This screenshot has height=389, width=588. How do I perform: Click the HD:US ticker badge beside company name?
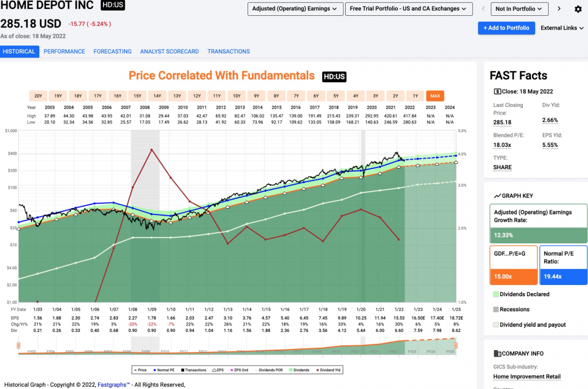[x=113, y=5]
